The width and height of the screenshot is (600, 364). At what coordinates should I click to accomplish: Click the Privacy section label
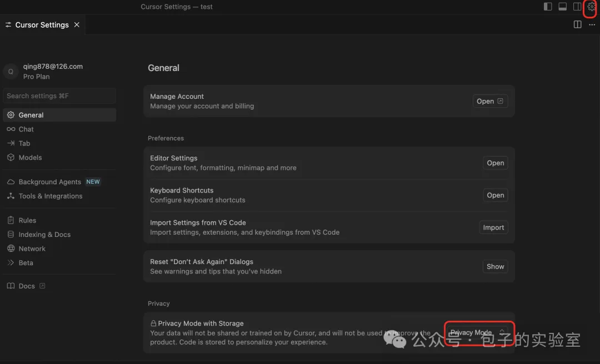(158, 304)
